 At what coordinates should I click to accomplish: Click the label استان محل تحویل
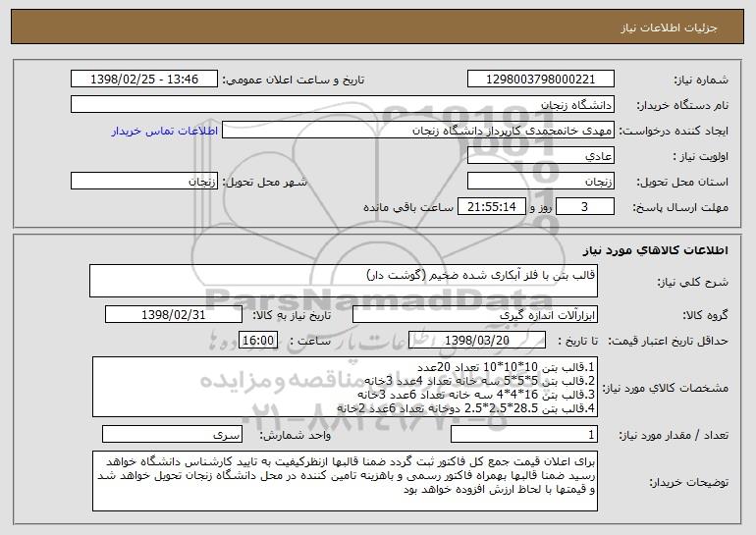click(x=682, y=182)
